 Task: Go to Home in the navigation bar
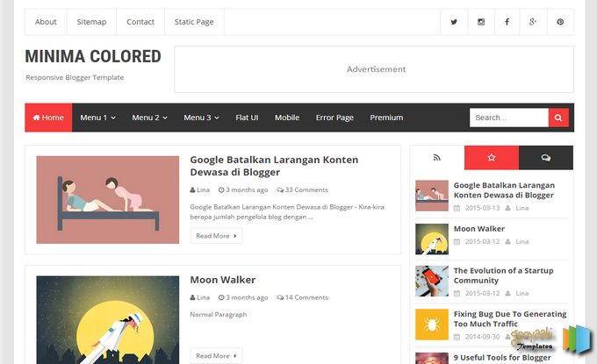[48, 118]
